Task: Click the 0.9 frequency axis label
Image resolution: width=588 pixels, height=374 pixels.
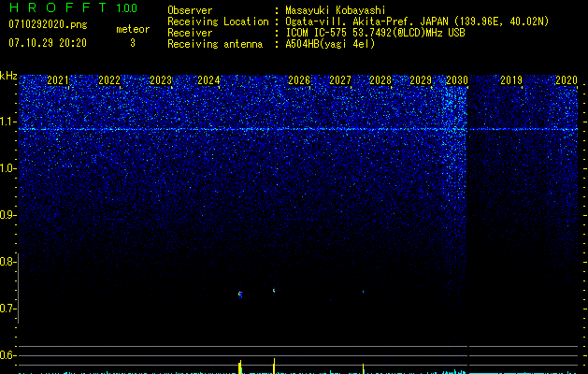Action: 7,215
